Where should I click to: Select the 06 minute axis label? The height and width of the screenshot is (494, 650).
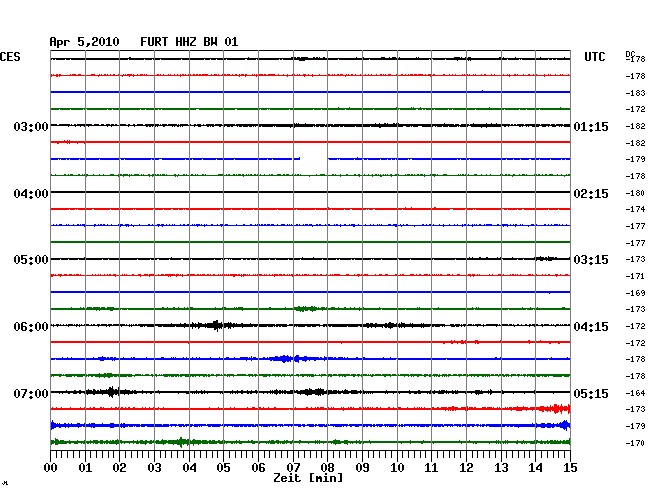pos(258,468)
